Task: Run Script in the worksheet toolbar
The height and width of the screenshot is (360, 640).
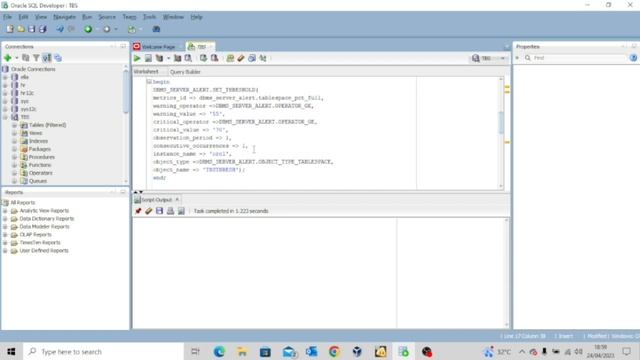Action: [148, 58]
